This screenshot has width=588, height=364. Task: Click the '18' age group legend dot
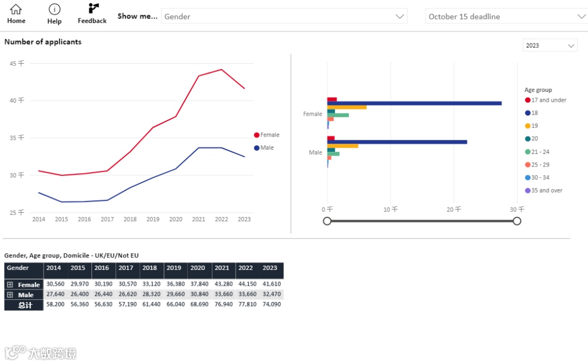point(528,113)
